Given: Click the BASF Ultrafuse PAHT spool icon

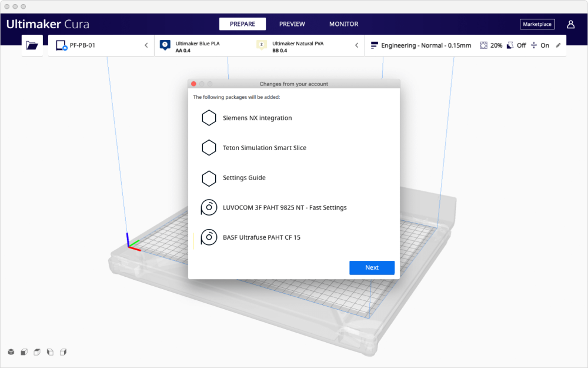Looking at the screenshot, I should click(209, 237).
